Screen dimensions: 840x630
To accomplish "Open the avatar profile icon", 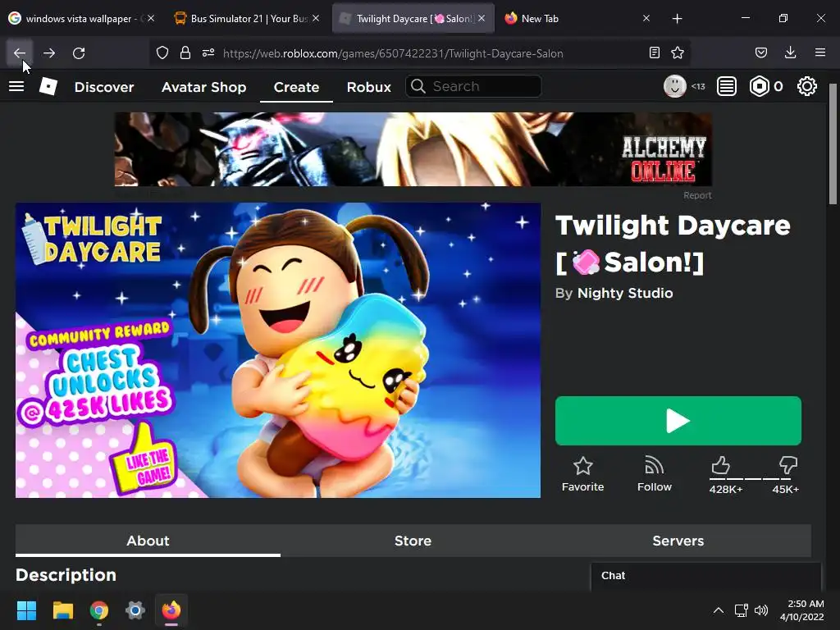I will pyautogui.click(x=675, y=86).
